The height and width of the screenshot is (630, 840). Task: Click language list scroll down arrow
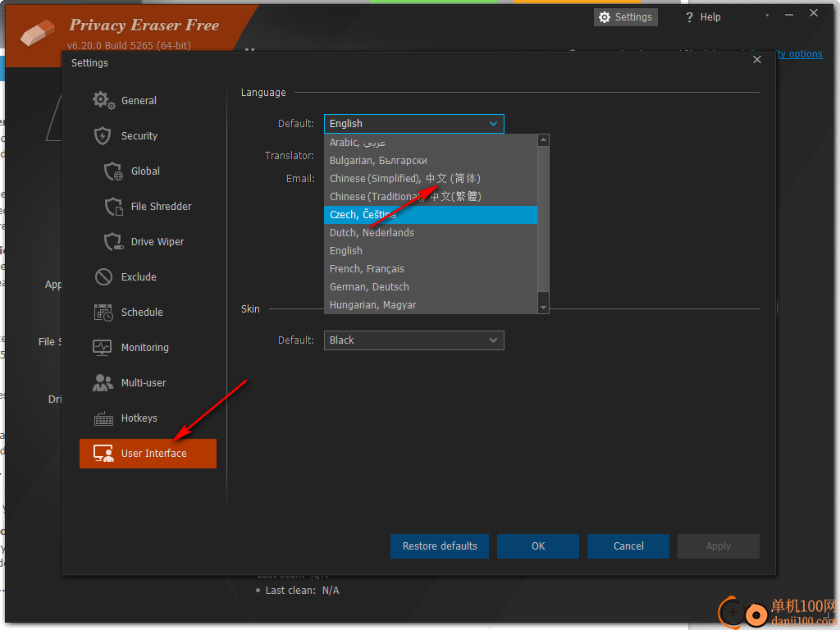pyautogui.click(x=543, y=308)
